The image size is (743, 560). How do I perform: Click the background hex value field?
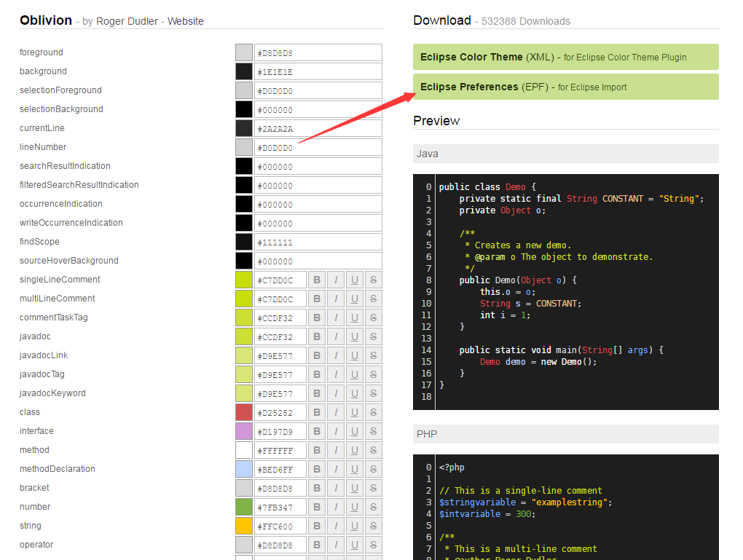click(x=318, y=71)
